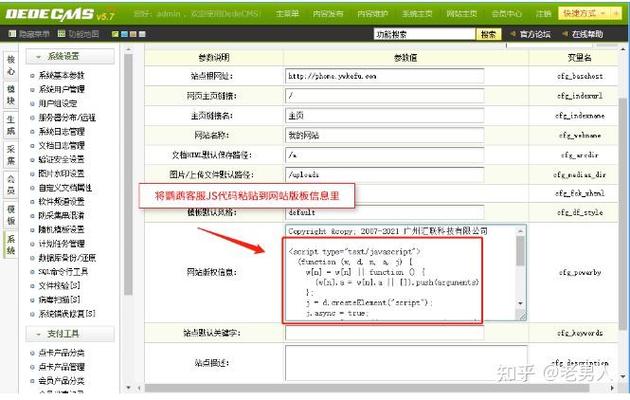Viewport: 630px width, 400px height.
Task: Click the 主页链接名 input field
Action: coord(385,116)
